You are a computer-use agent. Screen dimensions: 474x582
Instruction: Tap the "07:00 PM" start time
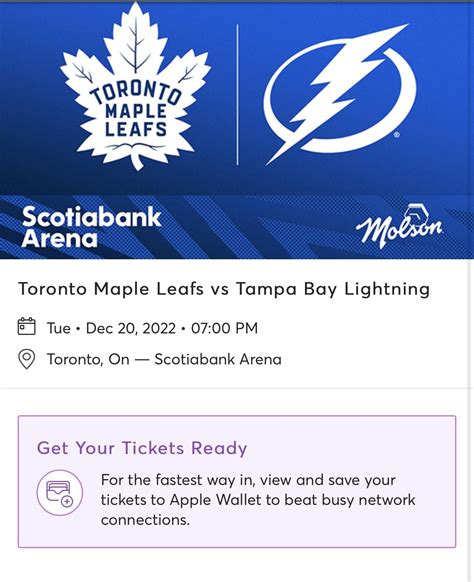point(225,328)
